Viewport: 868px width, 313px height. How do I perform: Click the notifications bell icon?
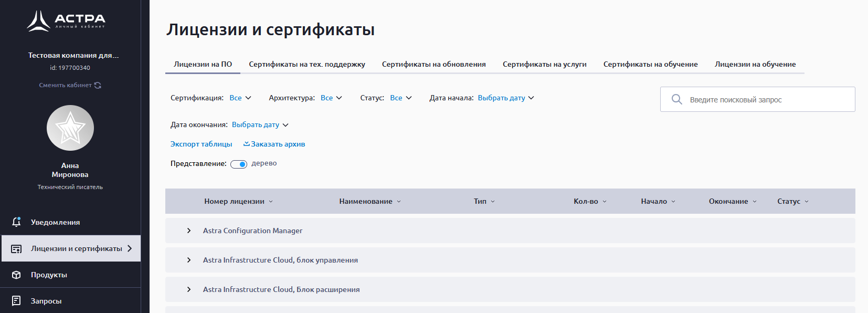click(x=16, y=222)
